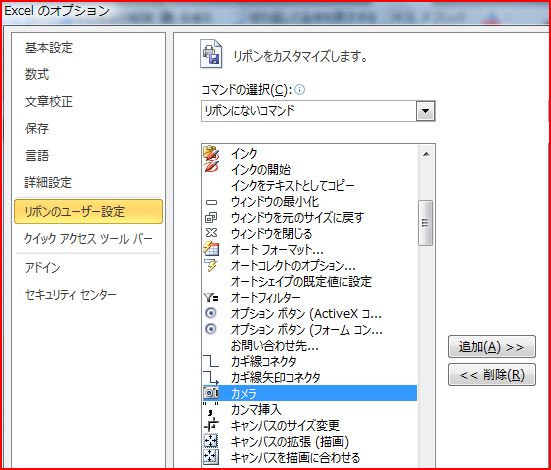Click the オートフィルター funnel icon

(211, 298)
